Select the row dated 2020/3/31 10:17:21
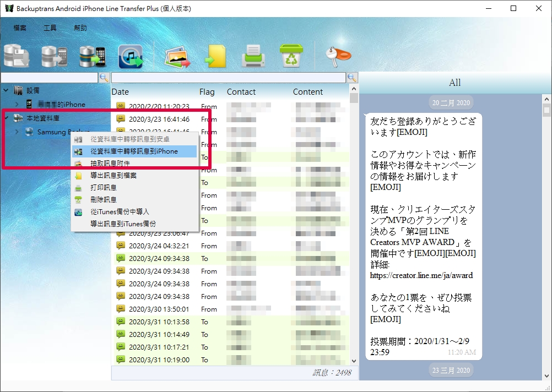 point(231,347)
